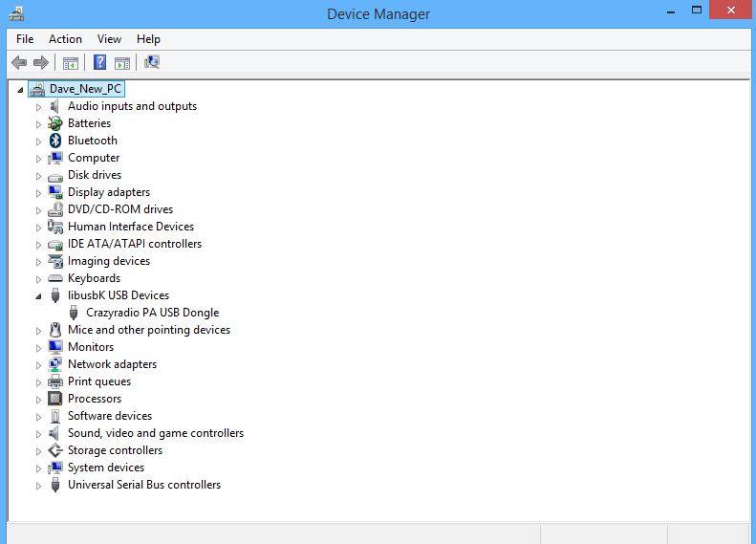Screen dimensions: 756x544
Task: Open the File menu
Action: 25,39
